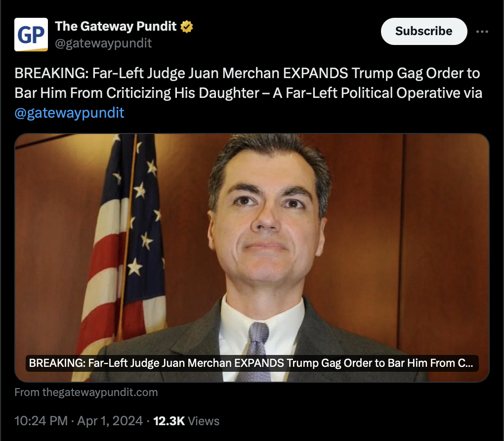Open the From thegatewaypundit.com source link
504x441 pixels.
pos(86,393)
